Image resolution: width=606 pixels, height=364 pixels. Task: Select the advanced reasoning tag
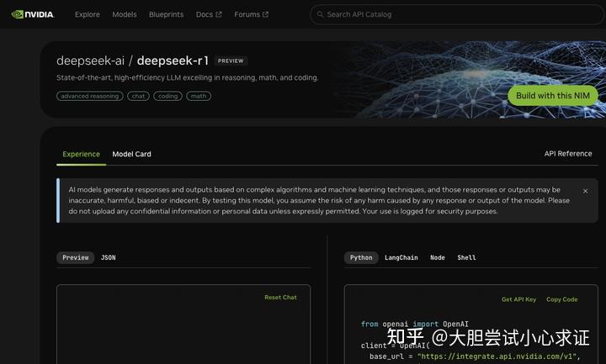[x=90, y=96]
